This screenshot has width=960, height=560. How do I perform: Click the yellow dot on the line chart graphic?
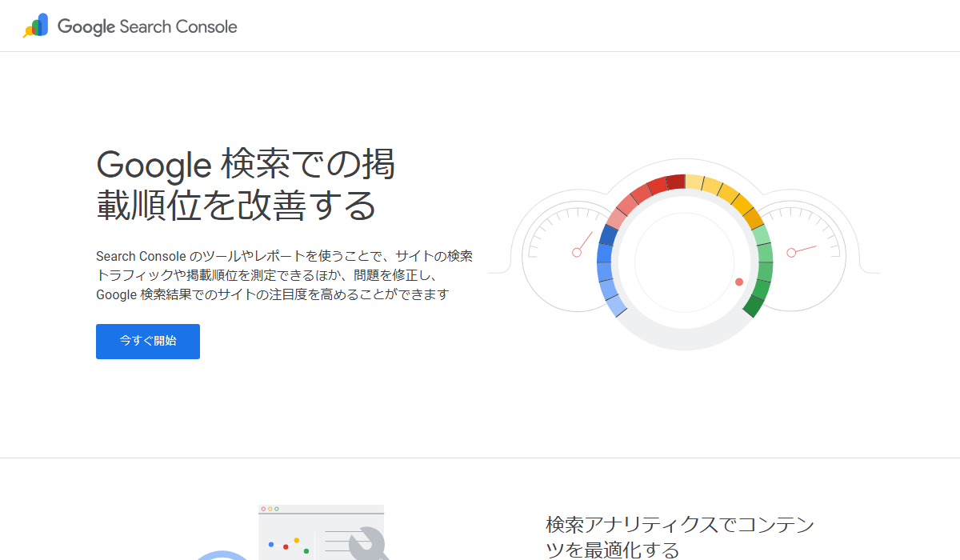point(297,540)
